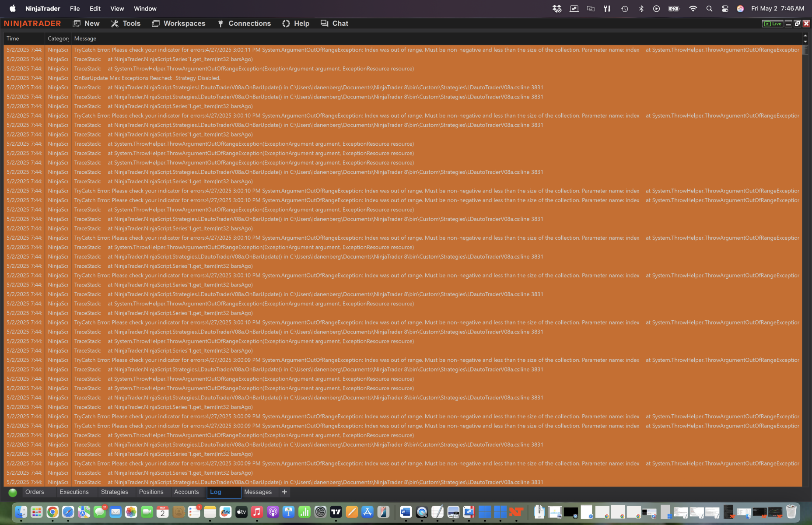Add a new tab with plus button
This screenshot has width=812, height=525.
(284, 492)
